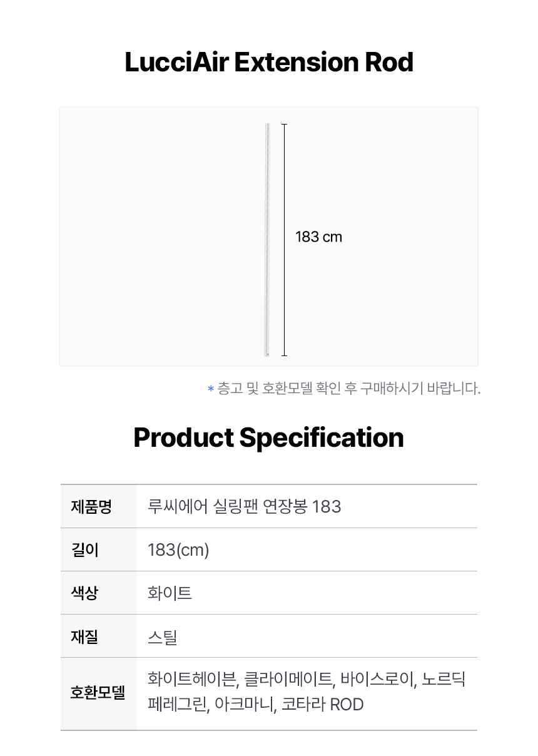
Task: Click product name 루씨에어 실링팬 연장봉 183
Action: pyautogui.click(x=245, y=506)
